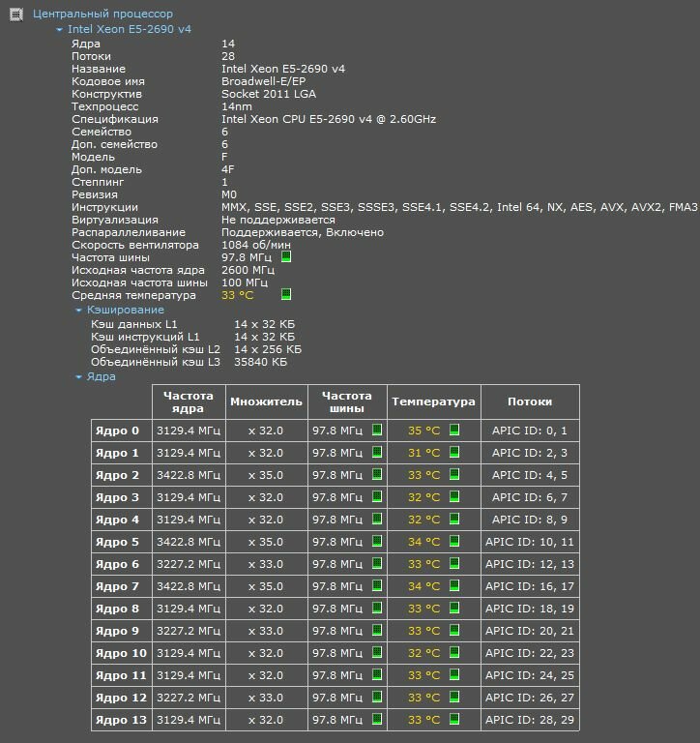Click temperature graph icon in Ядро 9 row

tap(454, 630)
